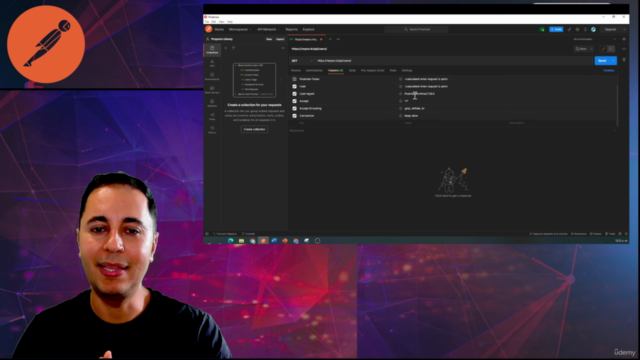Viewport: 640px width, 360px height.
Task: Toggle the User-Agent header checkbox
Action: tap(294, 93)
